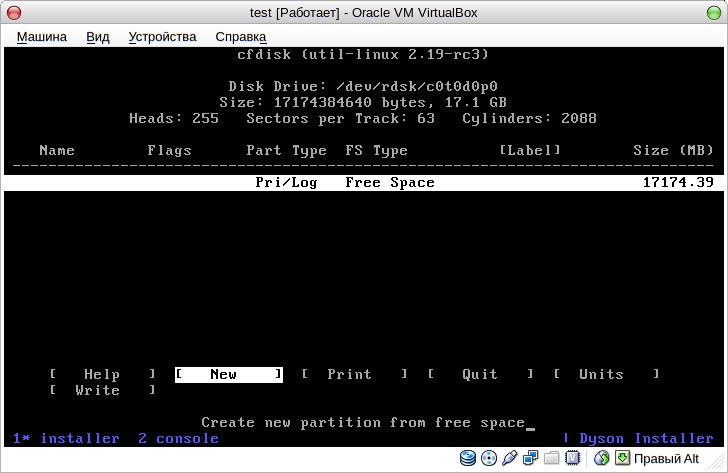The image size is (728, 473).
Task: Click the Disk Drive /dev/rdsk/c0t0d0p0 line
Action: click(363, 86)
